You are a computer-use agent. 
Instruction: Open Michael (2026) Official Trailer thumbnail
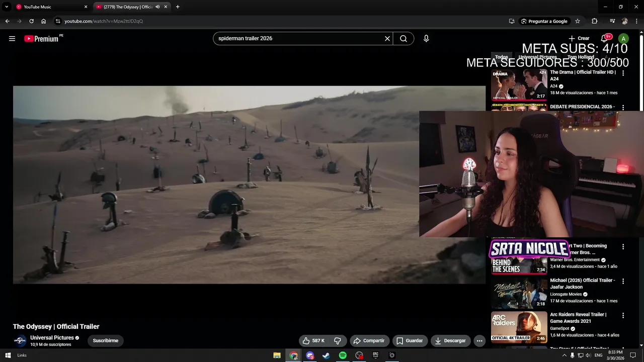(x=519, y=293)
